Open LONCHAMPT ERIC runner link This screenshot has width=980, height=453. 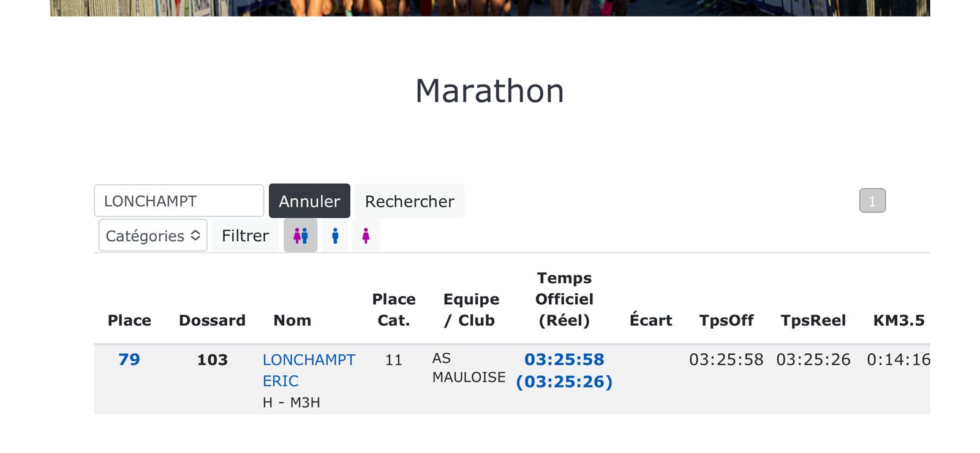(x=309, y=370)
